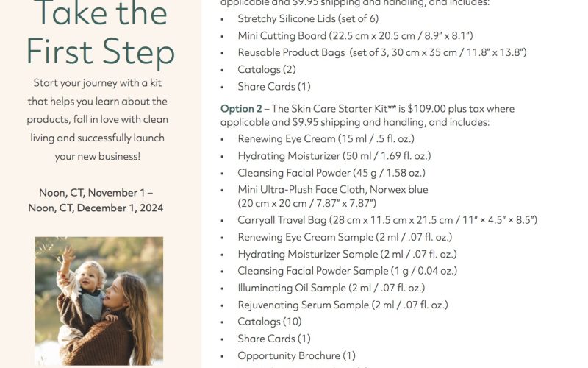Click the 'Option 2' label text
The image size is (588, 368).
[241, 108]
